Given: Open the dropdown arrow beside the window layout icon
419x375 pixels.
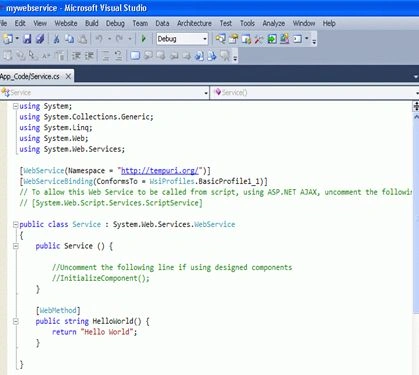Looking at the screenshot, I should [306, 39].
